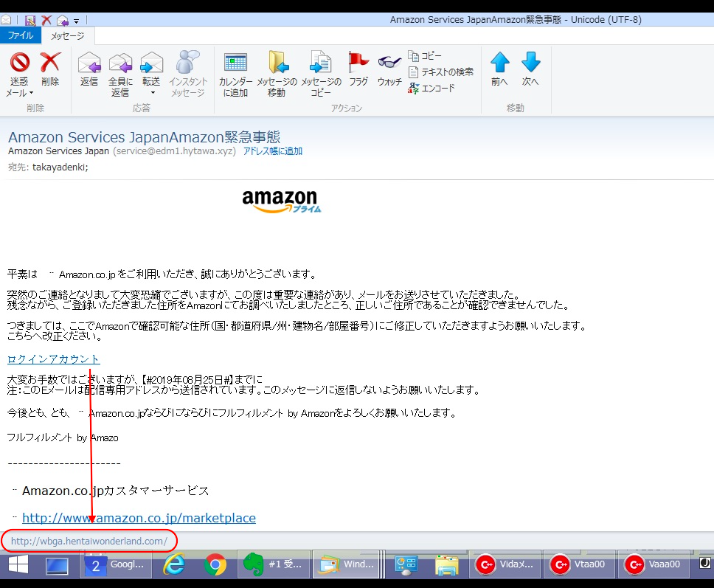Click the ウォッチ glasses icon

point(389,61)
